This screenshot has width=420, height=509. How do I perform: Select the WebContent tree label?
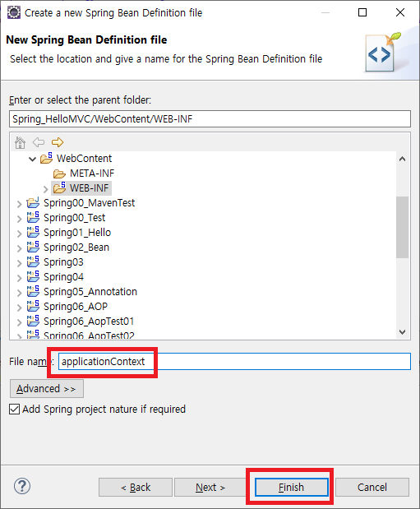tap(84, 158)
